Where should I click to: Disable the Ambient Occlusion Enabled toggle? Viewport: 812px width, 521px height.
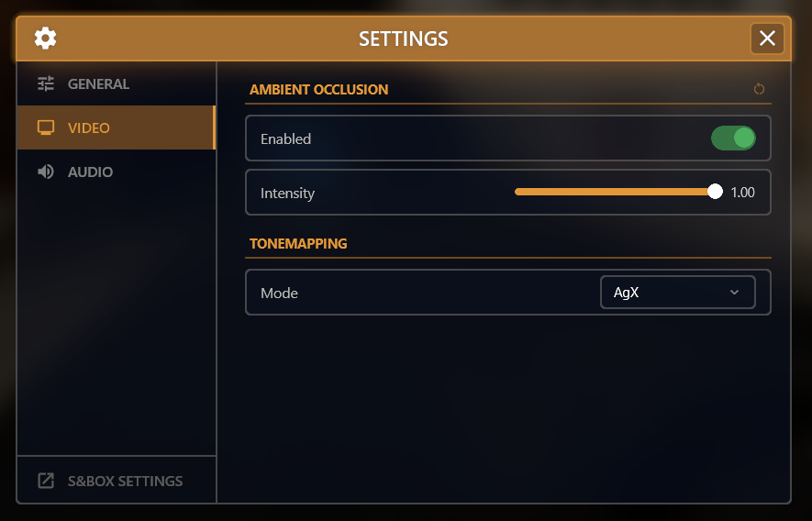tap(733, 139)
